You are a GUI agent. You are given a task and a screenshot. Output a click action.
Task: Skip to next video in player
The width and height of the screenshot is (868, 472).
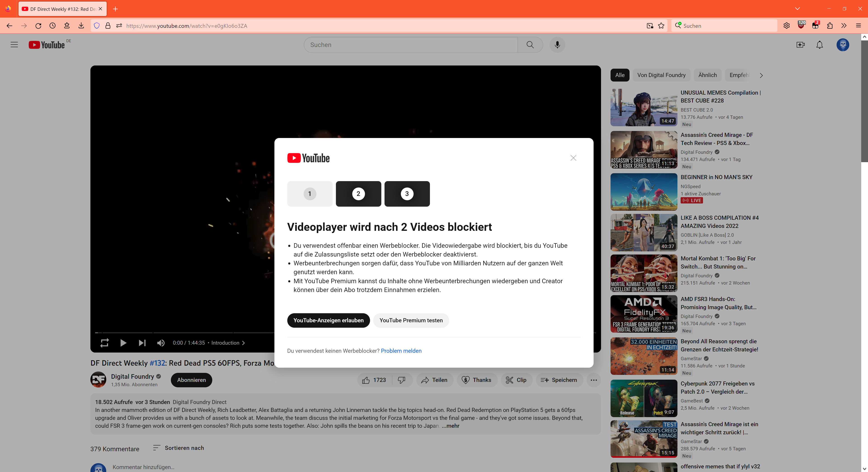click(142, 343)
